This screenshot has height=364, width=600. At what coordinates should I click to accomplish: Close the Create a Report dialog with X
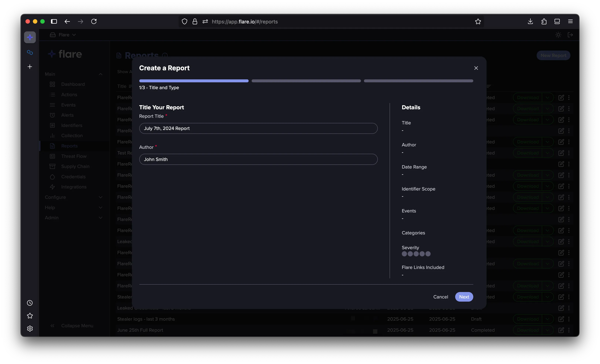tap(476, 68)
